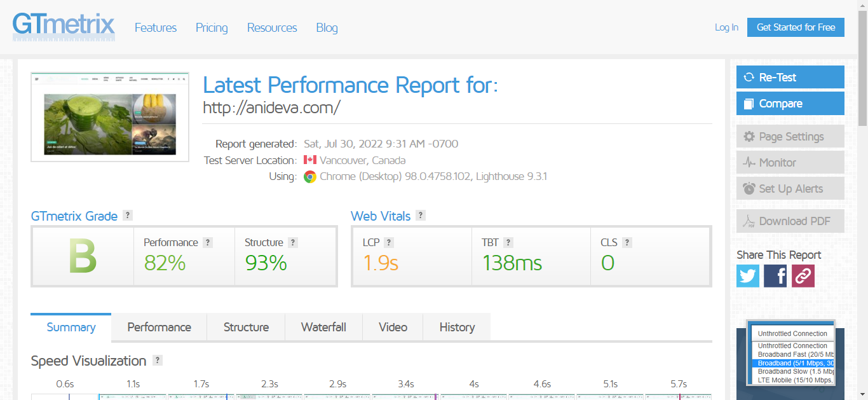
Task: Click the 93% Structure score
Action: 266,263
